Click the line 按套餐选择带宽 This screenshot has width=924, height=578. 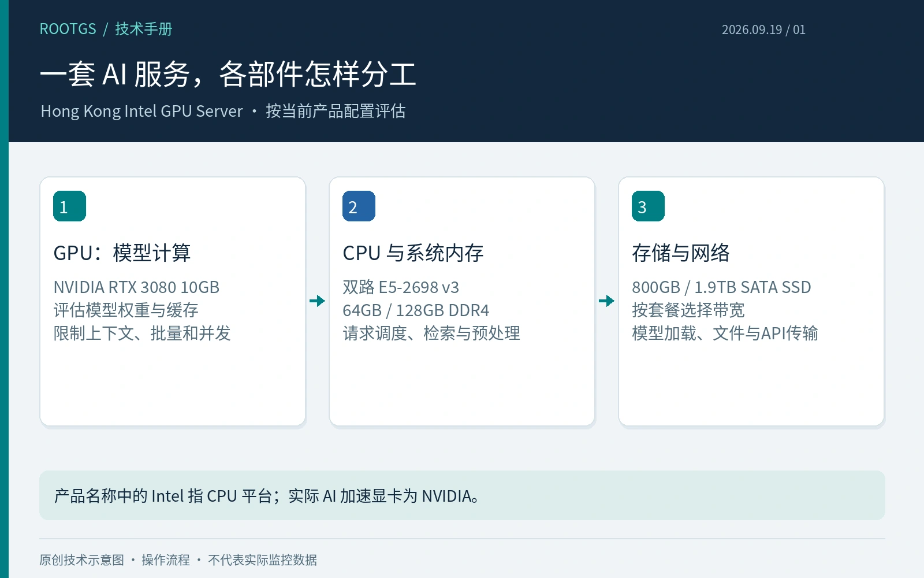(x=688, y=310)
